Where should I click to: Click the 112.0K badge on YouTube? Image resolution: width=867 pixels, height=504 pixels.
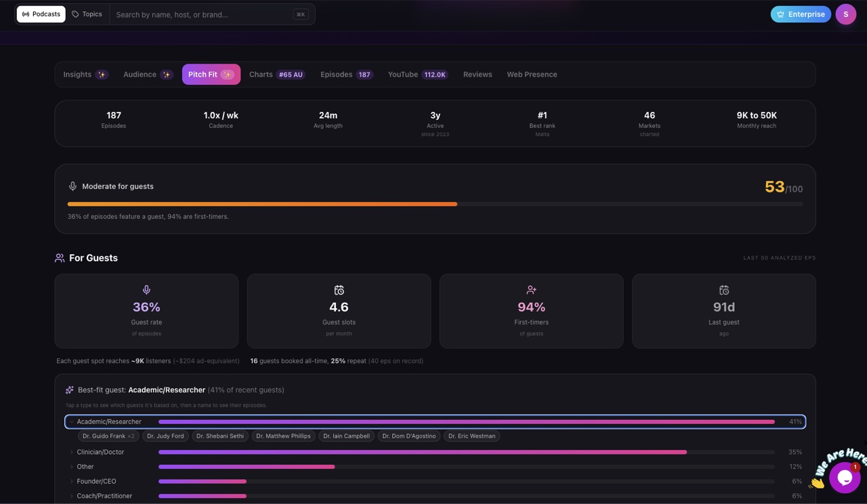click(435, 75)
